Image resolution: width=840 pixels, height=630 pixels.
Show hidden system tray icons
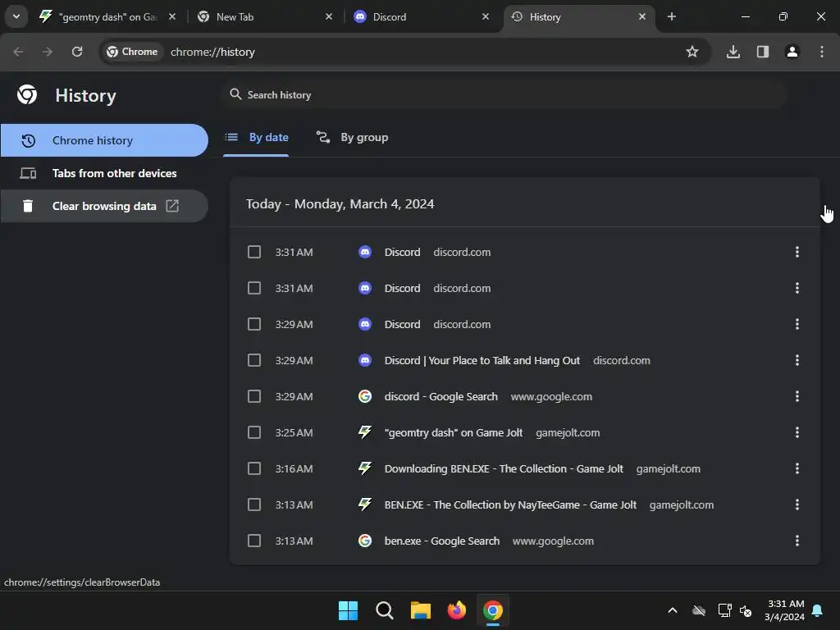click(673, 610)
